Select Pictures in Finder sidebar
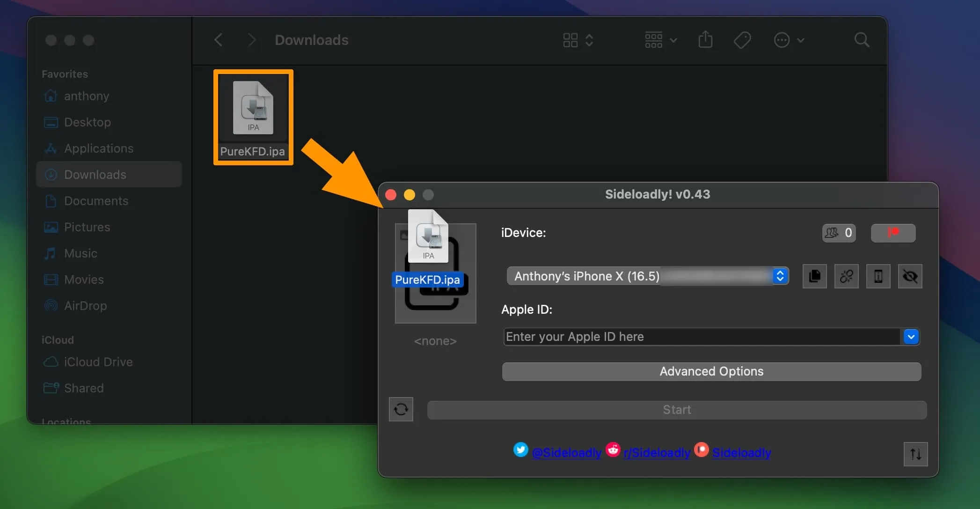Screen dimensions: 980x509 [109, 227]
